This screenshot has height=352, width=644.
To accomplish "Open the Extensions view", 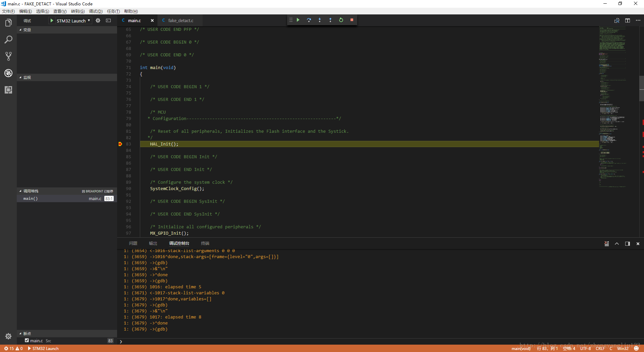I will (x=8, y=90).
